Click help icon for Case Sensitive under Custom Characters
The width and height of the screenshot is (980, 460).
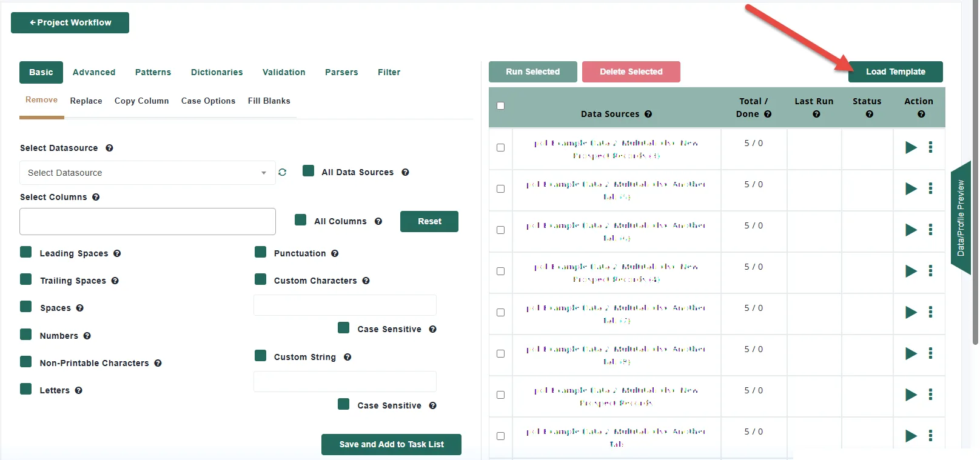point(433,329)
